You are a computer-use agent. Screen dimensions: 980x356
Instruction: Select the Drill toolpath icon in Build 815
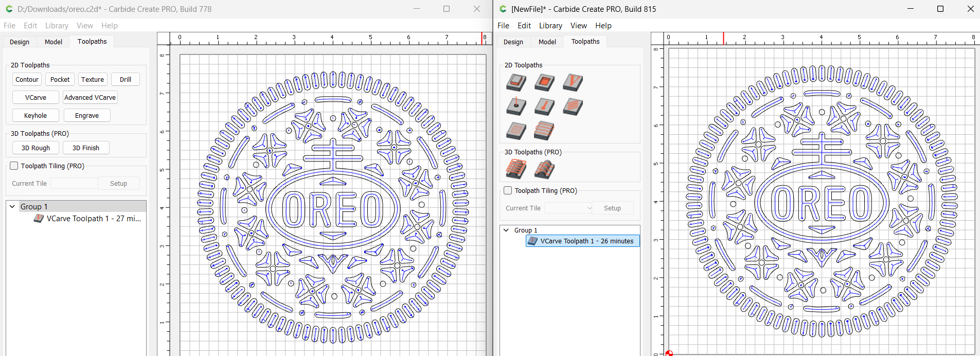(516, 106)
